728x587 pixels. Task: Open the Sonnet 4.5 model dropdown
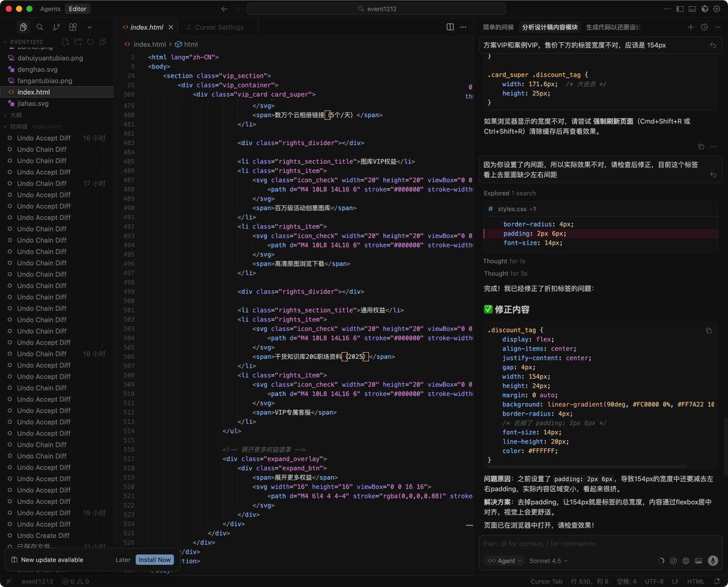pyautogui.click(x=548, y=561)
